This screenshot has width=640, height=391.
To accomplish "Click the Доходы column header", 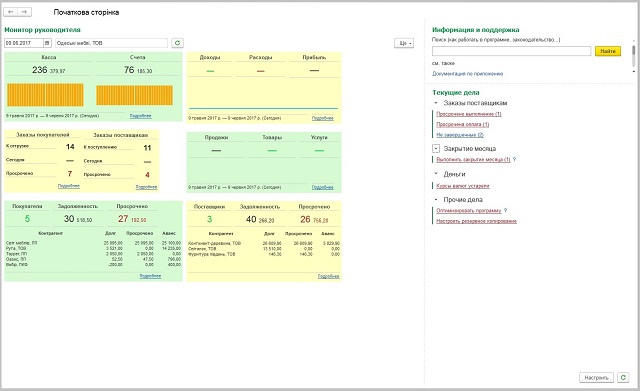I will (x=210, y=58).
